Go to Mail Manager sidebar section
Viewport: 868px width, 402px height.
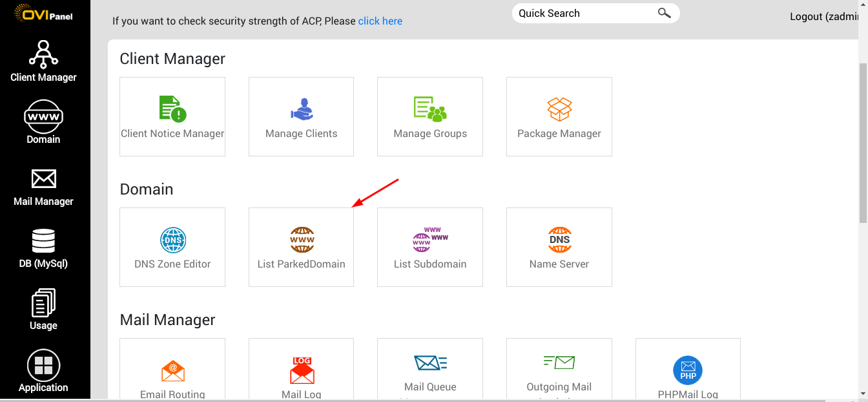pos(43,187)
